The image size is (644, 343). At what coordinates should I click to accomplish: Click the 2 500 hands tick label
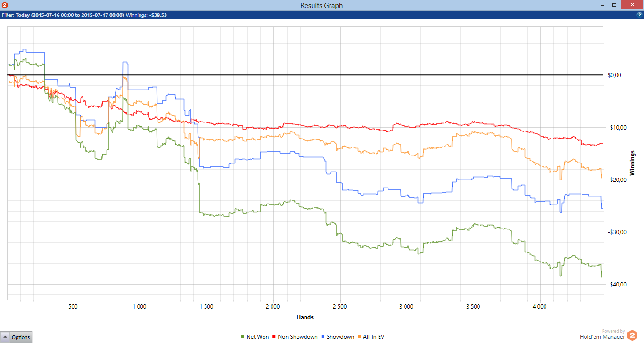[339, 306]
